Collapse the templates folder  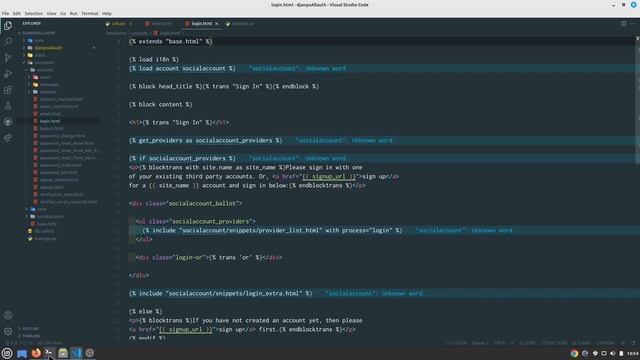coord(44,62)
